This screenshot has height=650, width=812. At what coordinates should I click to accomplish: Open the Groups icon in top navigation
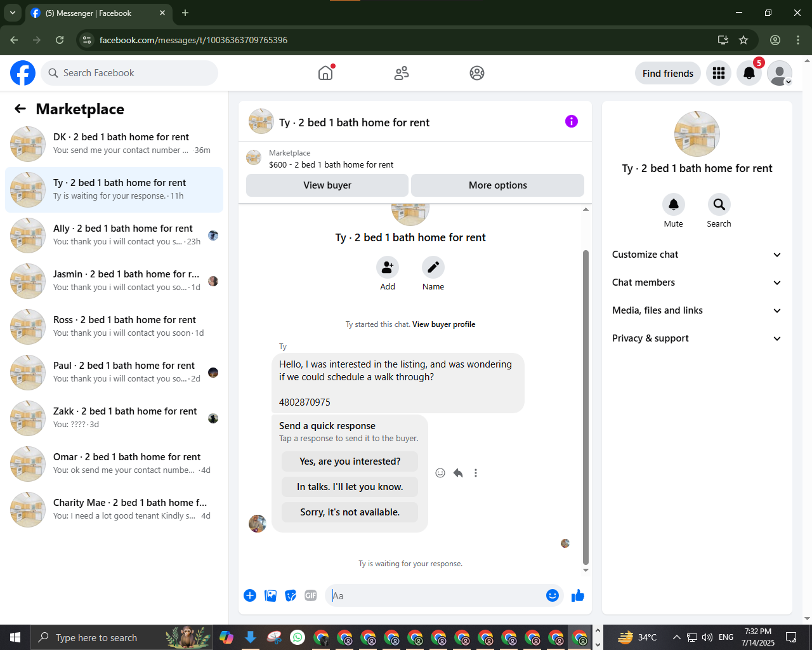pyautogui.click(x=477, y=73)
